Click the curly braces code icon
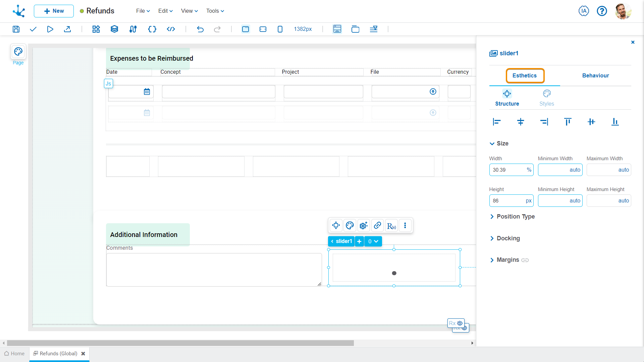644x362 pixels. point(152,29)
